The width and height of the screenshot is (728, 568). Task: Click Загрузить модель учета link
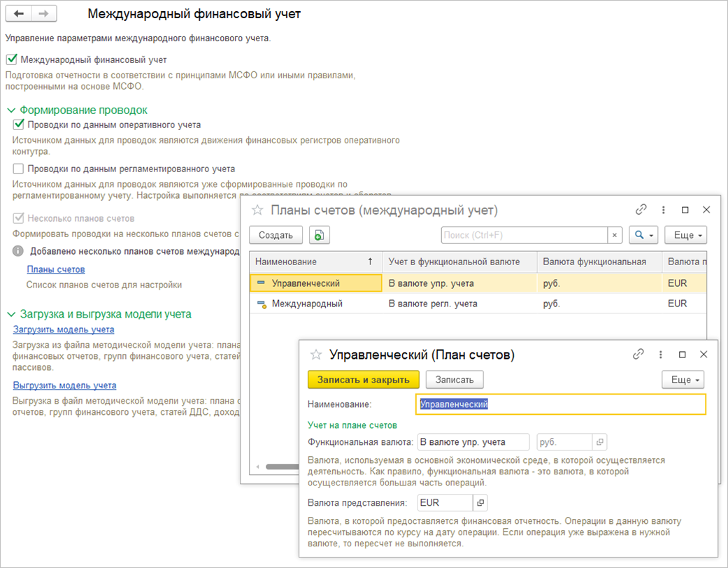pos(64,329)
